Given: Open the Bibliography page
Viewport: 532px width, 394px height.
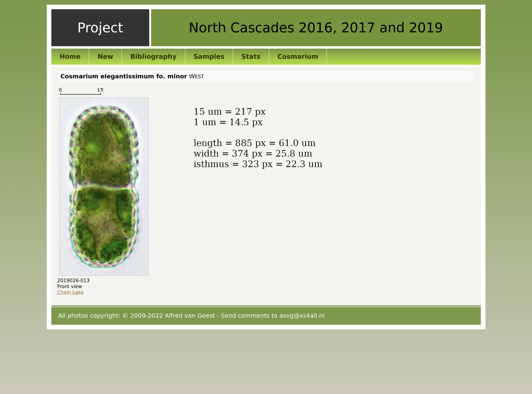Looking at the screenshot, I should pos(153,57).
